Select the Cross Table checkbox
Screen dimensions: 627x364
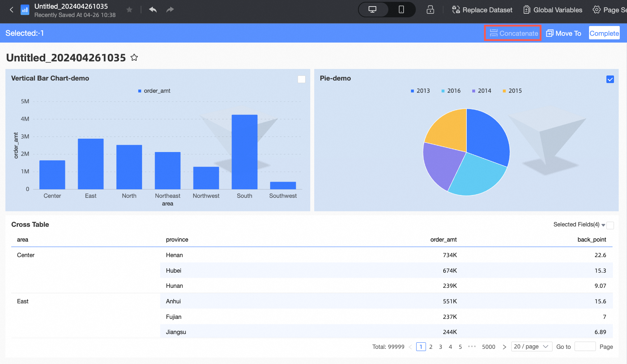[610, 225]
